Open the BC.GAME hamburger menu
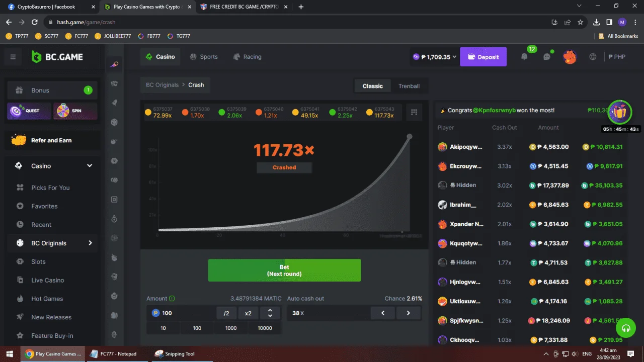644x362 pixels. [x=13, y=57]
